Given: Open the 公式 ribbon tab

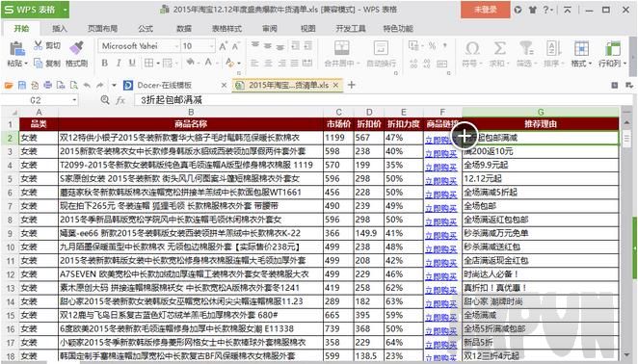Looking at the screenshot, I should coord(146,29).
